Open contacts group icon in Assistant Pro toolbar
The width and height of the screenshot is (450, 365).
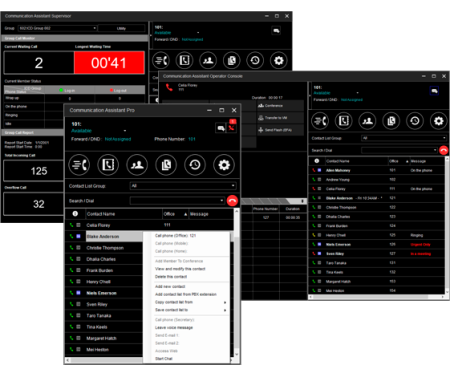tap(137, 165)
